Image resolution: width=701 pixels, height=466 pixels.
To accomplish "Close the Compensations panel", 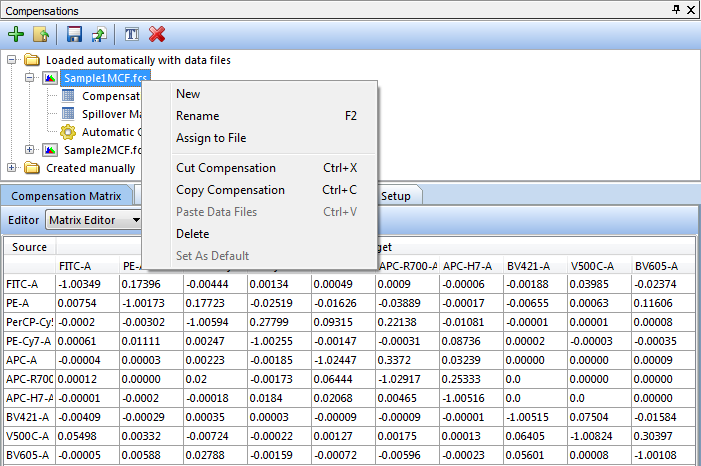I will pos(691,10).
